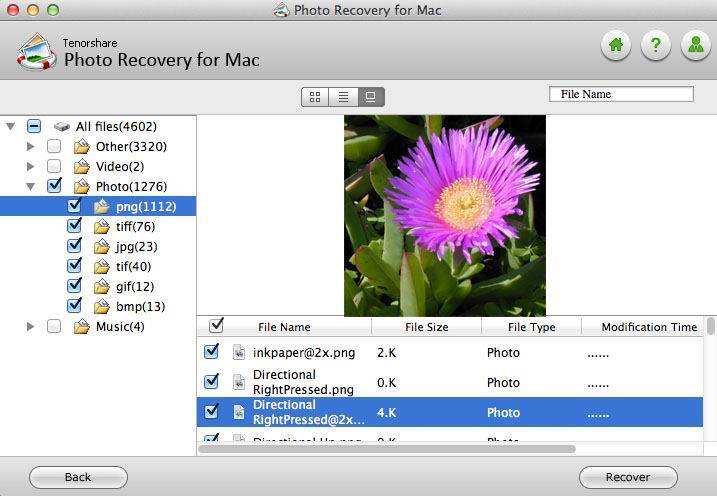Collapse the All files tree node

point(11,126)
